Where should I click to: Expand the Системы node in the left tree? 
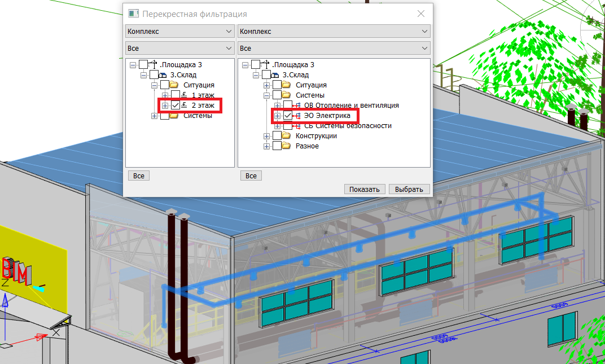(x=153, y=115)
